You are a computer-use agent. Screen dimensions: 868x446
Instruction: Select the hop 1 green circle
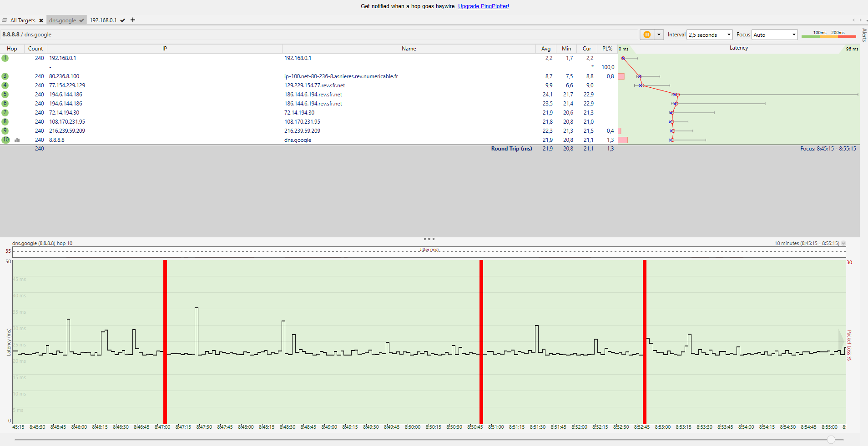click(x=5, y=58)
